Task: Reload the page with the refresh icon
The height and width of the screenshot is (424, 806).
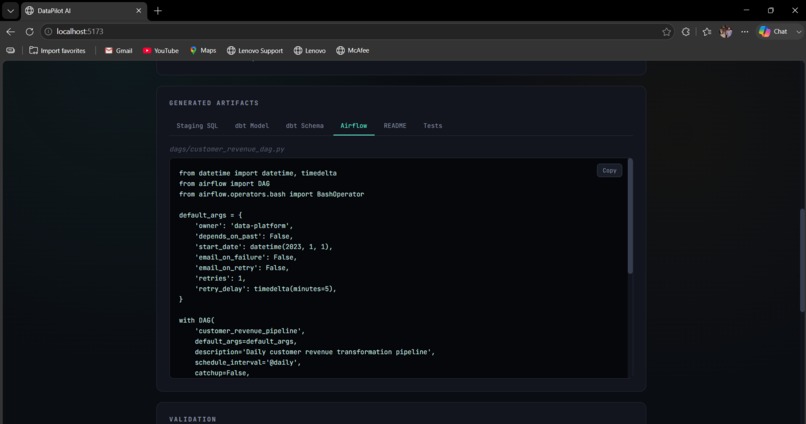Action: tap(29, 32)
